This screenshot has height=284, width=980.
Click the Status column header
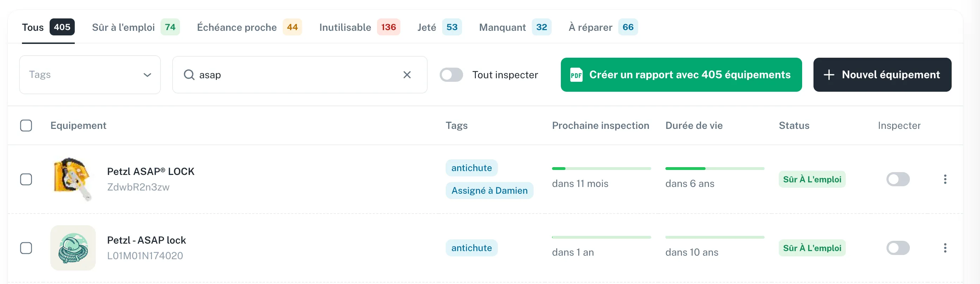[x=794, y=126]
